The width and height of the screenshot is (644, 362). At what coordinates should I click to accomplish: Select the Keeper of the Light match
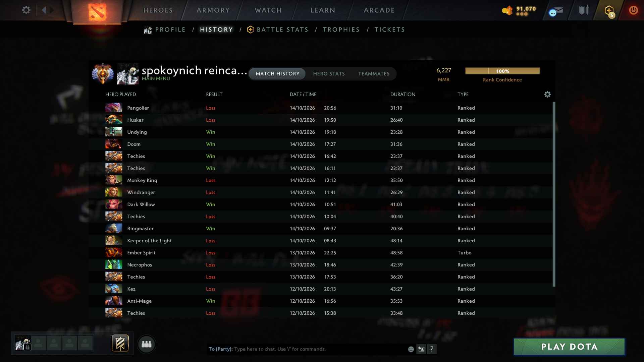click(320, 241)
